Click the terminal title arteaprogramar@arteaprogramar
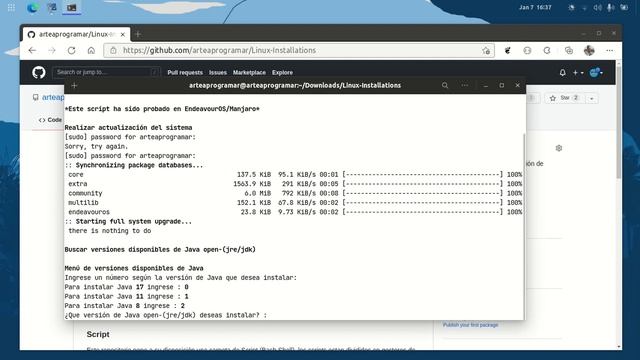Viewport: 640px width, 360px height. [295, 85]
